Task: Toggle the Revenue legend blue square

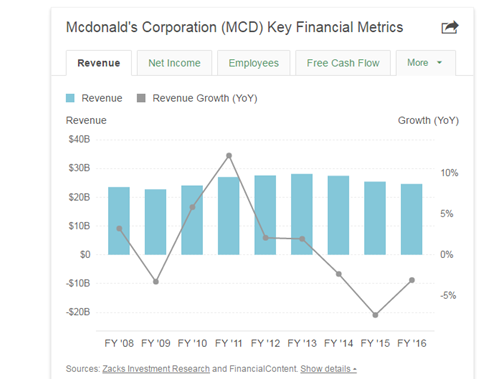Action: 70,98
